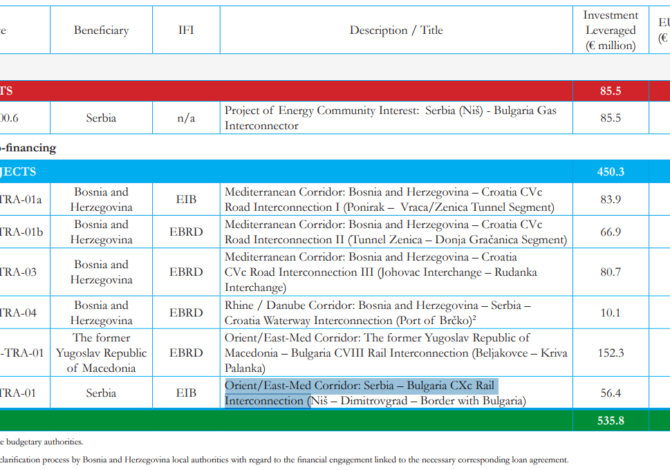
Task: Click Bosnia and Herzegovina in the TRA-04 row
Action: pos(101,313)
